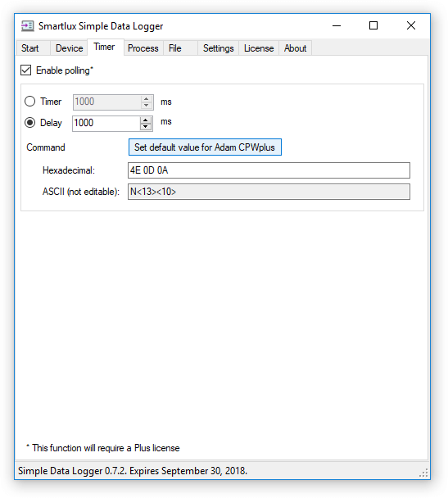This screenshot has width=448, height=498.
Task: Switch to the Device tab
Action: [x=69, y=48]
